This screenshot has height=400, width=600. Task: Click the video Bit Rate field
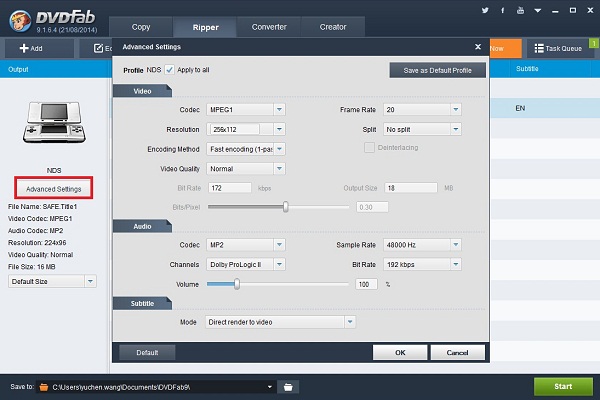point(230,188)
